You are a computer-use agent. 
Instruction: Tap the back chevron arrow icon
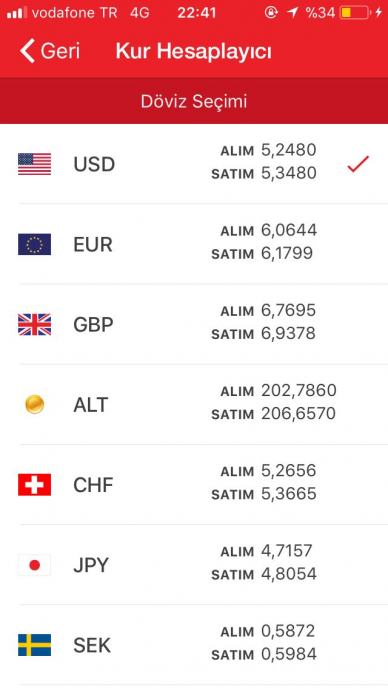pos(27,51)
